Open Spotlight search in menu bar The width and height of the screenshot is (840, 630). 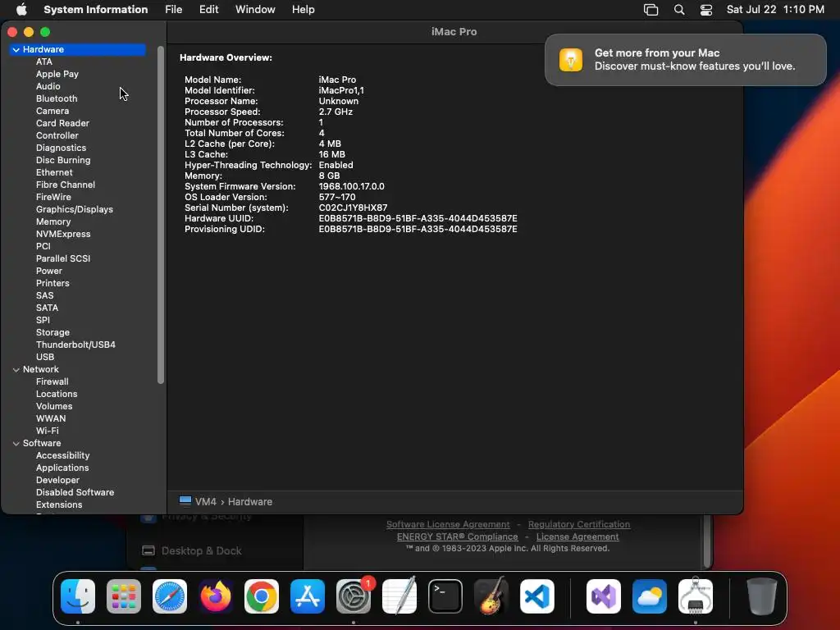[x=678, y=10]
